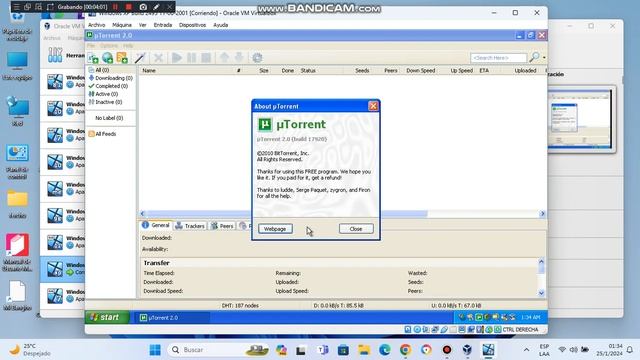Select the Completed (0) category
The image size is (640, 360).
tap(108, 86)
